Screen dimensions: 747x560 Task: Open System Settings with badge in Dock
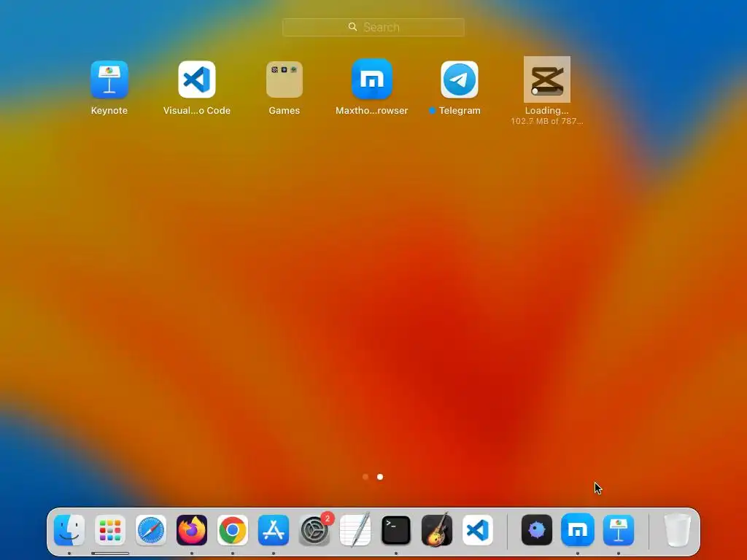pyautogui.click(x=315, y=530)
